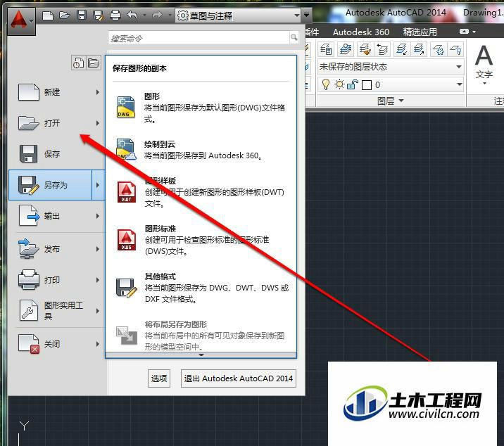
Task: Expand the 打印 submenu arrow
Action: tap(98, 280)
